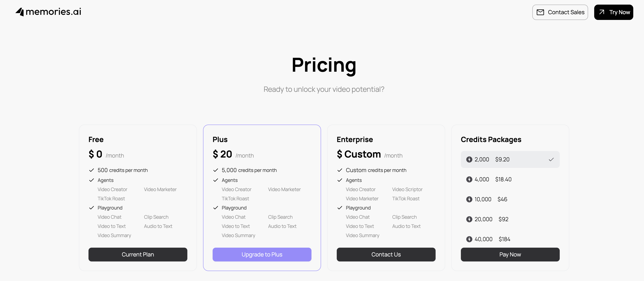This screenshot has width=644, height=281.
Task: Choose the 10,000 credits $46 package
Action: tap(510, 199)
